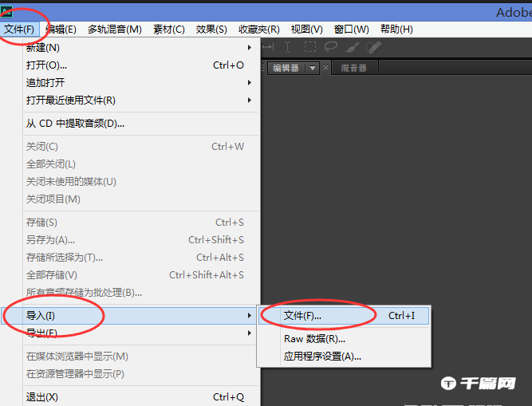Select the spot healing brush tool
This screenshot has height=406, width=532.
373,47
